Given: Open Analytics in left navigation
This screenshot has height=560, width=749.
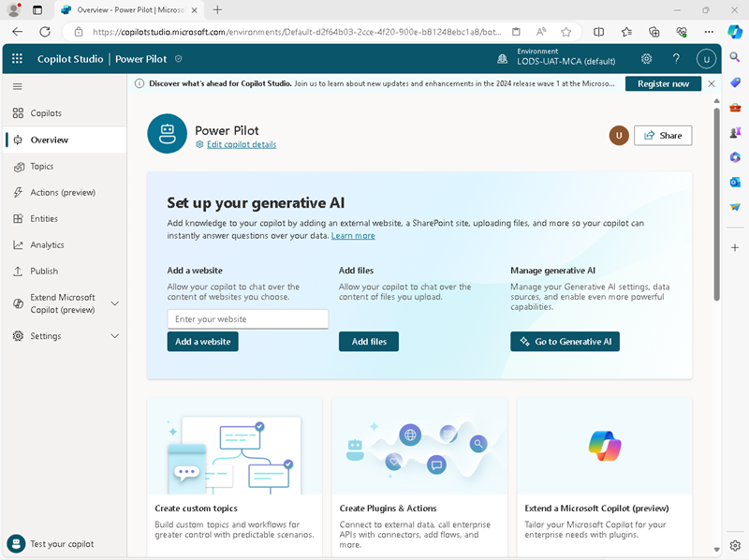Looking at the screenshot, I should click(x=64, y=244).
